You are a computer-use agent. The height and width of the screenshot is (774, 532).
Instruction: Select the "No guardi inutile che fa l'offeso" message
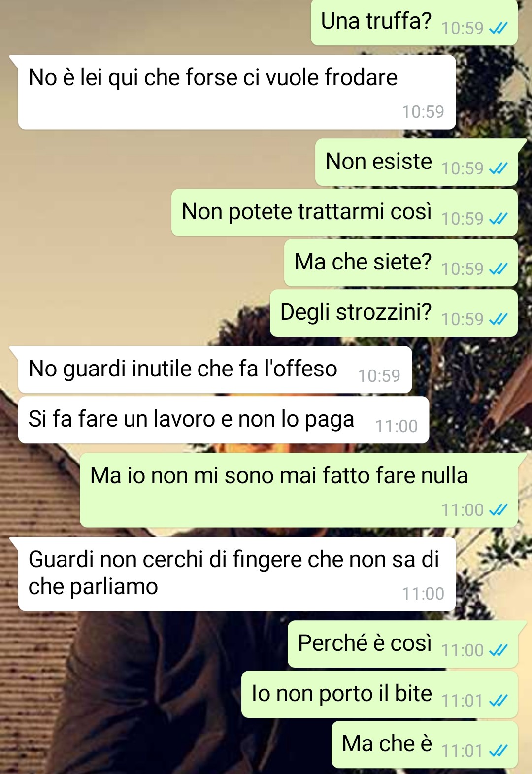coord(215,370)
